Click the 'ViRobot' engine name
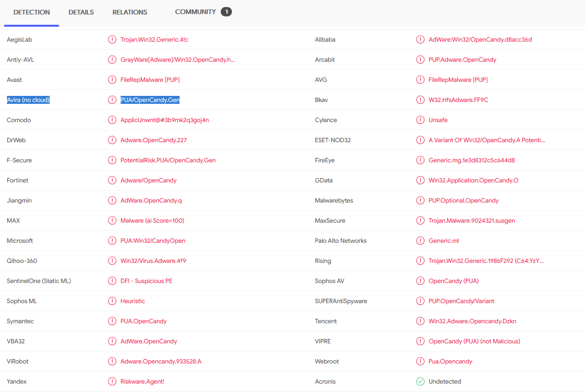Image resolution: width=585 pixels, height=392 pixels. (17, 362)
